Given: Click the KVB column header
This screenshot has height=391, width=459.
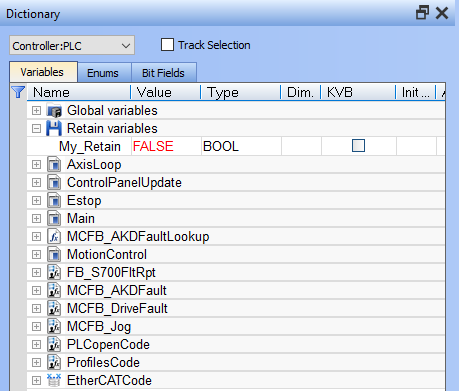Looking at the screenshot, I should [358, 92].
